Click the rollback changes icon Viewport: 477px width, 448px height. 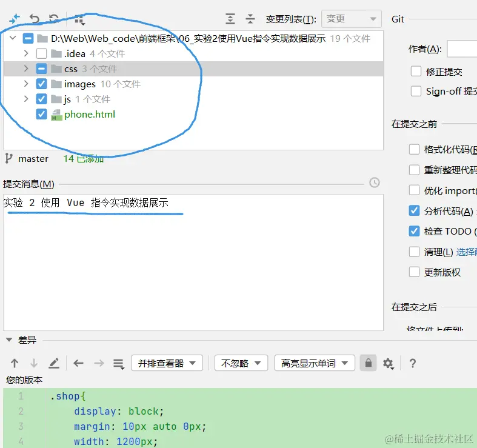click(x=35, y=19)
